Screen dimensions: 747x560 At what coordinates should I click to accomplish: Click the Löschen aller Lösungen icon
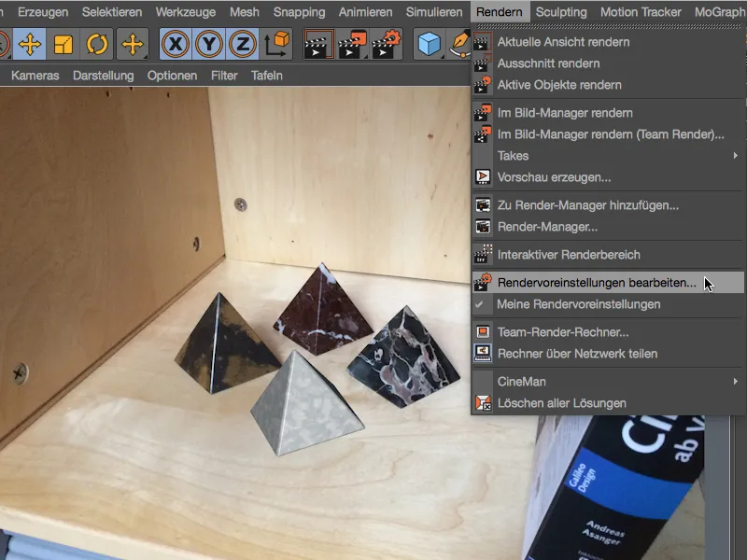483,403
